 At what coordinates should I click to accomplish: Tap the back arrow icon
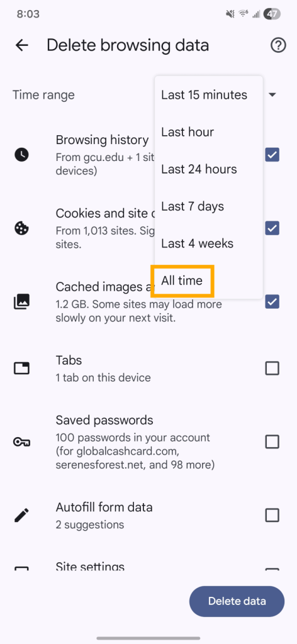pyautogui.click(x=22, y=45)
